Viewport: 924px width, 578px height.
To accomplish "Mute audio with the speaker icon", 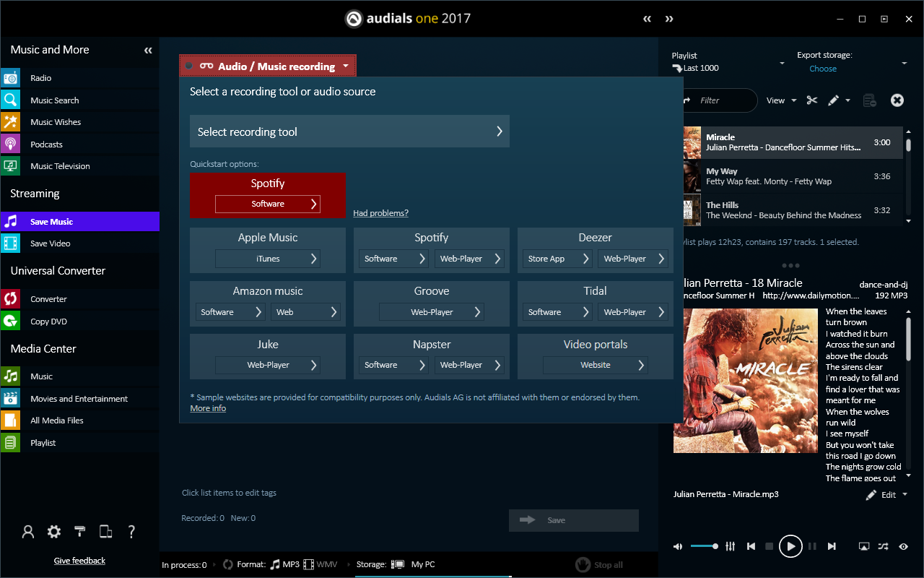I will tap(678, 546).
